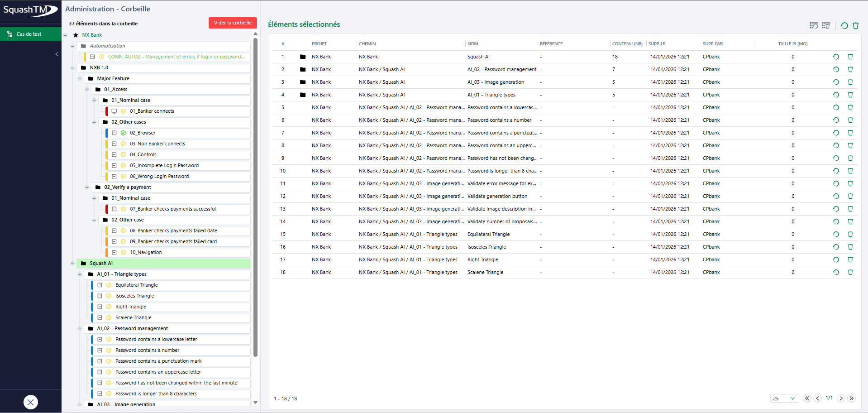Sort the table by the SUPP. LE column

tap(657, 44)
